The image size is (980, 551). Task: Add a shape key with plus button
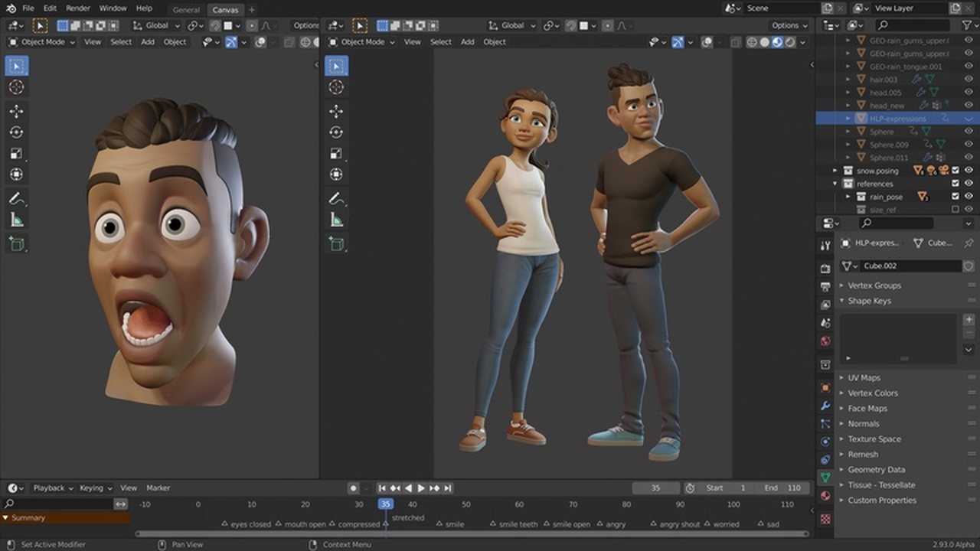[x=969, y=320]
